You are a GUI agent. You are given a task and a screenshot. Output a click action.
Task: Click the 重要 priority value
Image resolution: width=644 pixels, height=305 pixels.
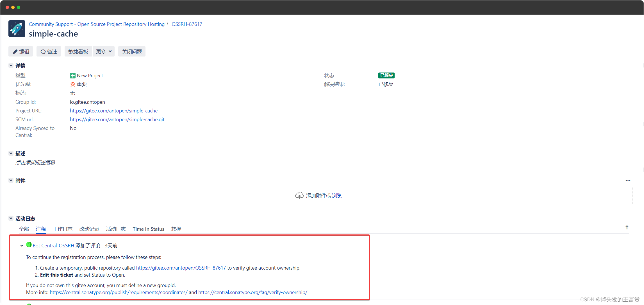[82, 84]
